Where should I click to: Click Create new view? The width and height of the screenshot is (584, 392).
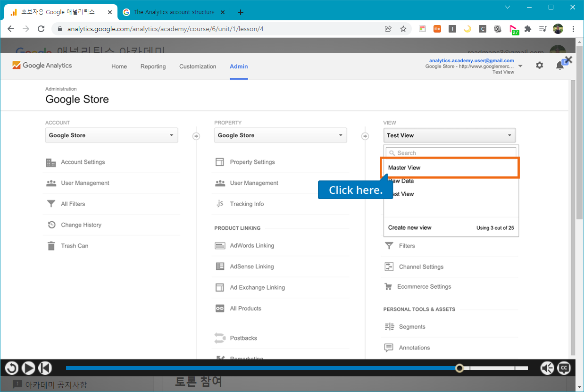(409, 227)
